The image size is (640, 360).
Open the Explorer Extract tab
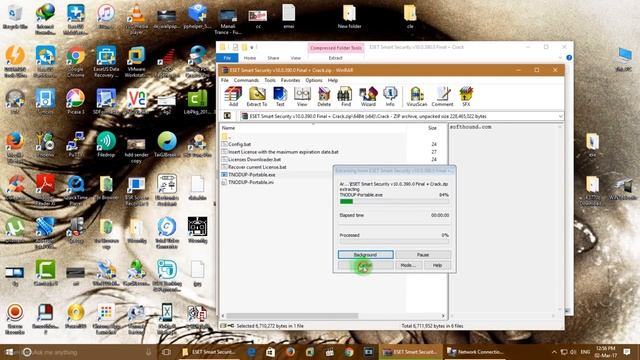click(x=335, y=58)
